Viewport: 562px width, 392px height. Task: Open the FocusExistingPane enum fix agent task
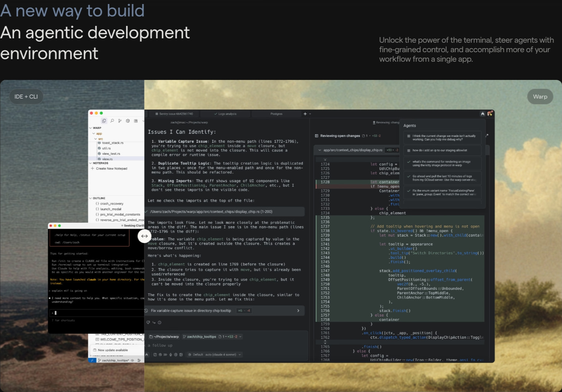443,192
